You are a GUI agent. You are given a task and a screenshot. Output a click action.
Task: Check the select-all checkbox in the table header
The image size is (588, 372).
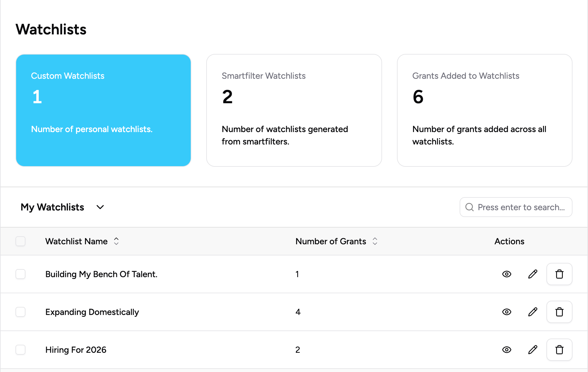[20, 241]
